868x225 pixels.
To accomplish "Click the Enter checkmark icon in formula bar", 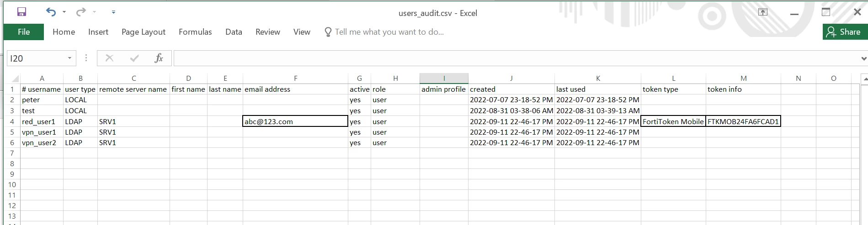I will coord(134,58).
